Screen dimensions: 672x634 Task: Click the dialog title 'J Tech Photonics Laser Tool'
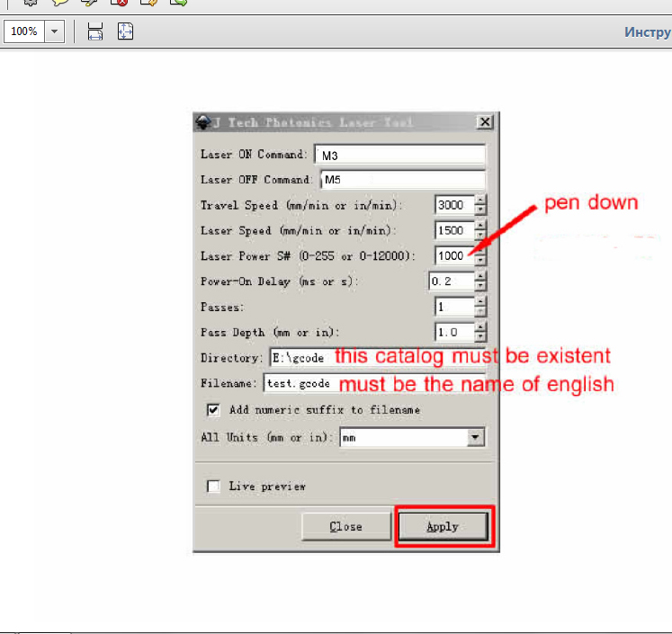[x=313, y=122]
